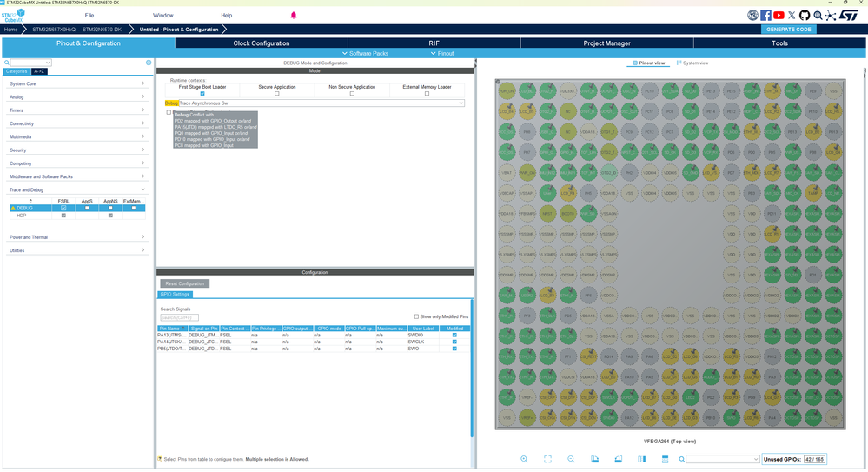Screen dimensions: 868x472
Task: Zoom out on the pinout view
Action: pos(571,459)
